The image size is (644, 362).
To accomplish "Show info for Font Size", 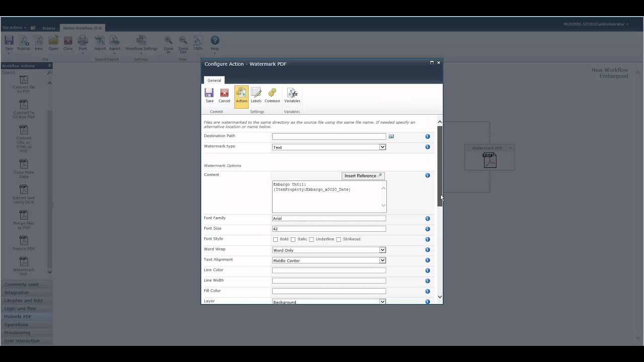I will coord(428,229).
